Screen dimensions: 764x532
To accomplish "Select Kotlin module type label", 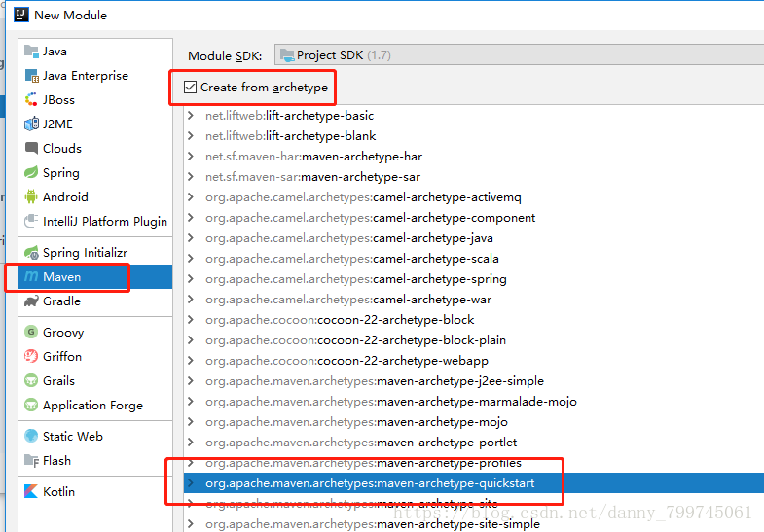I will pyautogui.click(x=58, y=491).
